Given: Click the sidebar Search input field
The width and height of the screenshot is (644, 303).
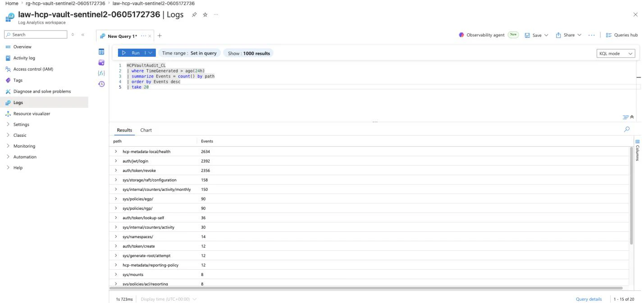Looking at the screenshot, I should 36,35.
